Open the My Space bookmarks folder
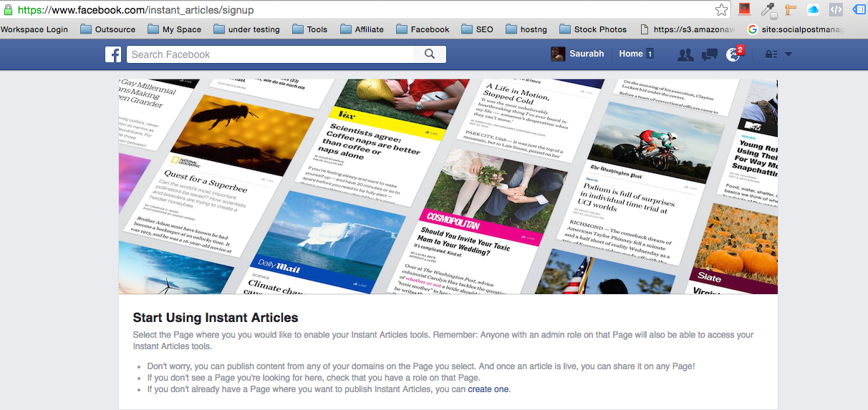Screen dimensions: 868x410 coord(174,29)
